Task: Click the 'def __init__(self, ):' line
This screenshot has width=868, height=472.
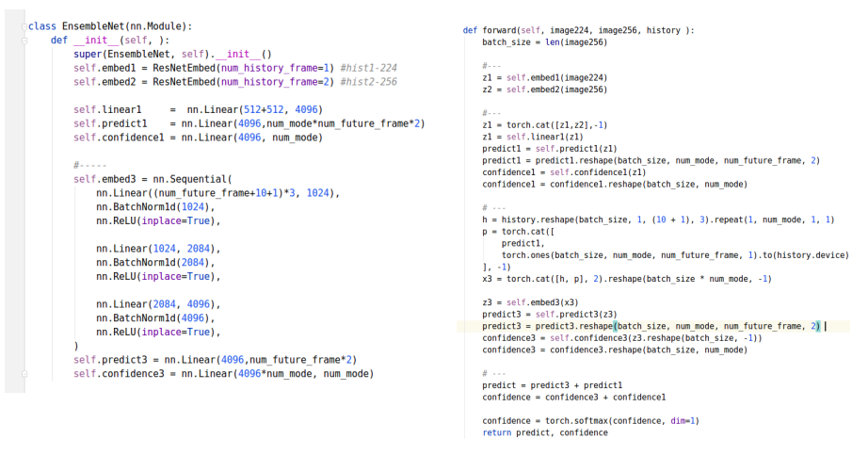Action: [110, 41]
